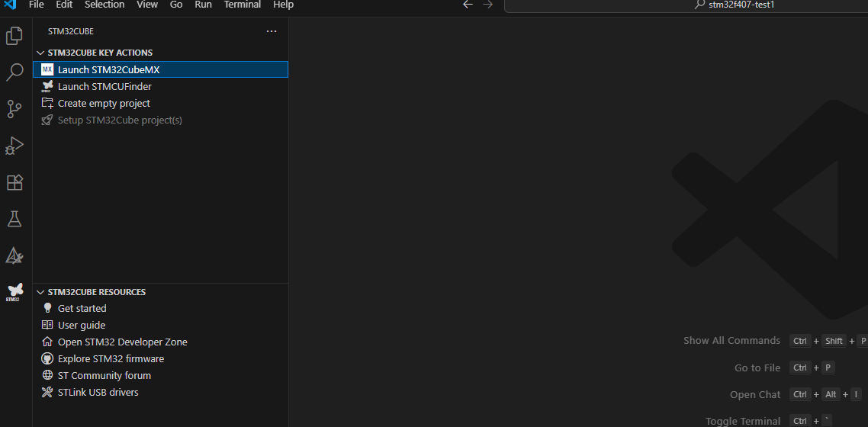
Task: Go forward with the right arrow
Action: point(487,5)
